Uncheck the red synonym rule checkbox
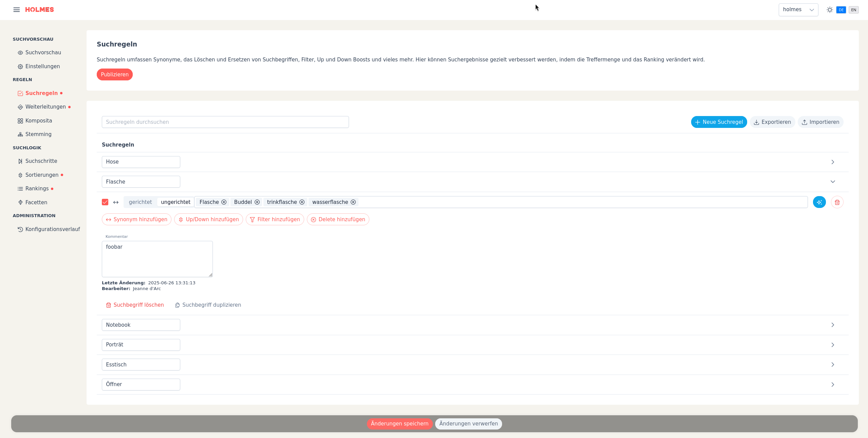The width and height of the screenshot is (868, 438). pos(105,202)
